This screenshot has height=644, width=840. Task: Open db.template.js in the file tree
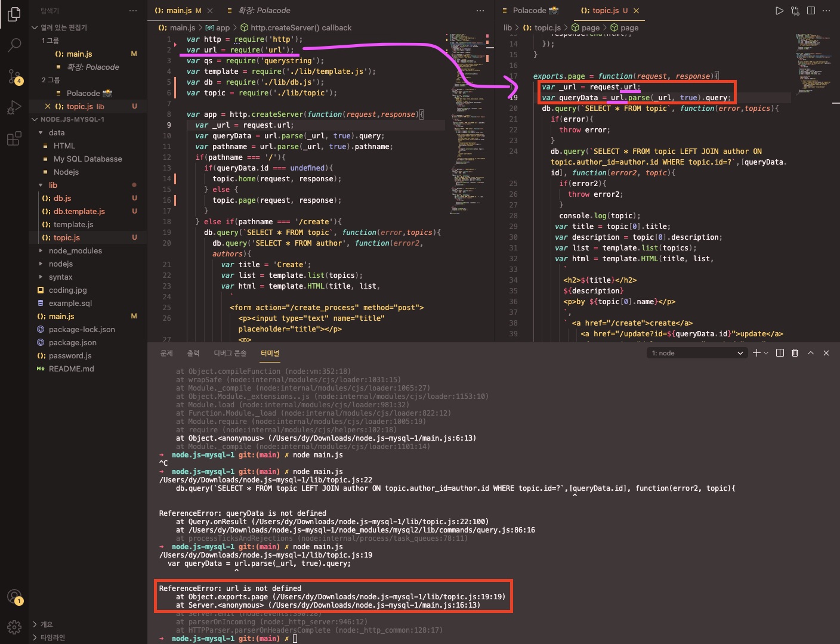point(88,211)
